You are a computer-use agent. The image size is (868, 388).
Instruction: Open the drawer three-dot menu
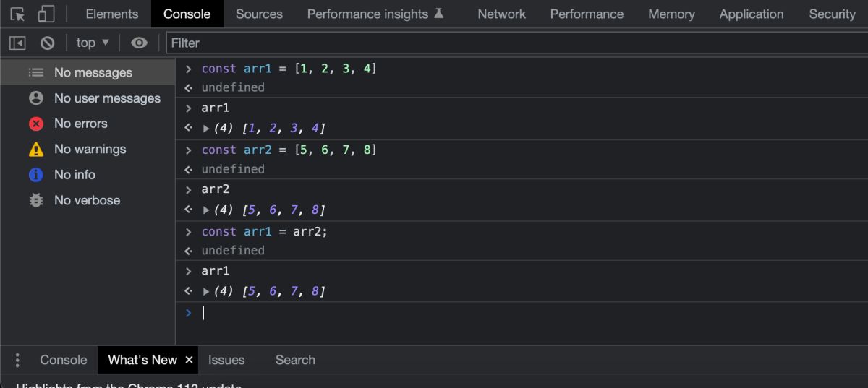point(17,360)
